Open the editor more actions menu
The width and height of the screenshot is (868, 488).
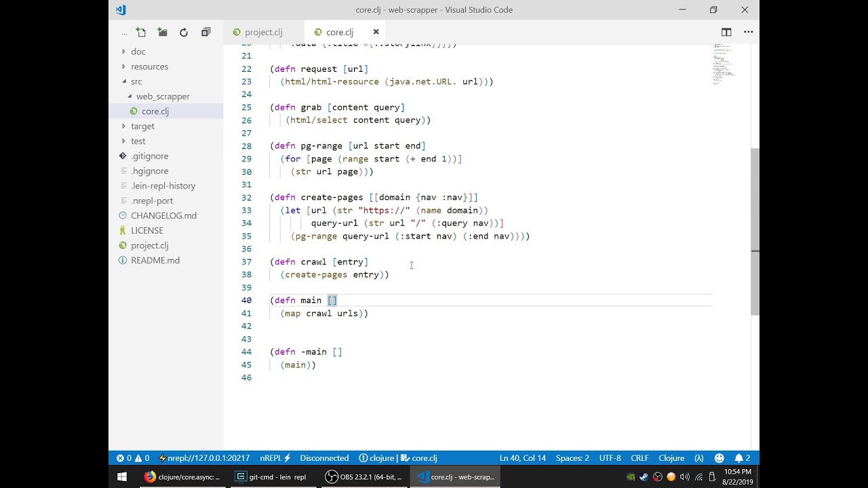coord(749,32)
